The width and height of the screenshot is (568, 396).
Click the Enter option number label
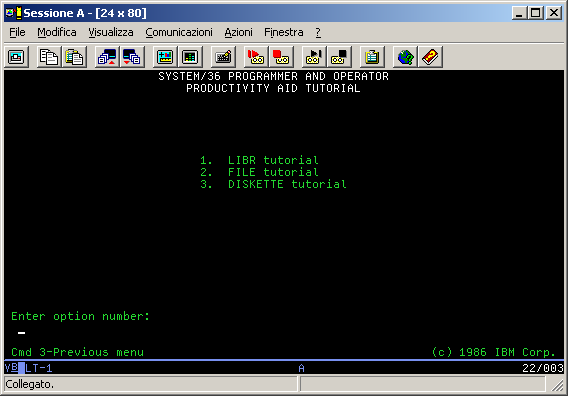(x=80, y=316)
